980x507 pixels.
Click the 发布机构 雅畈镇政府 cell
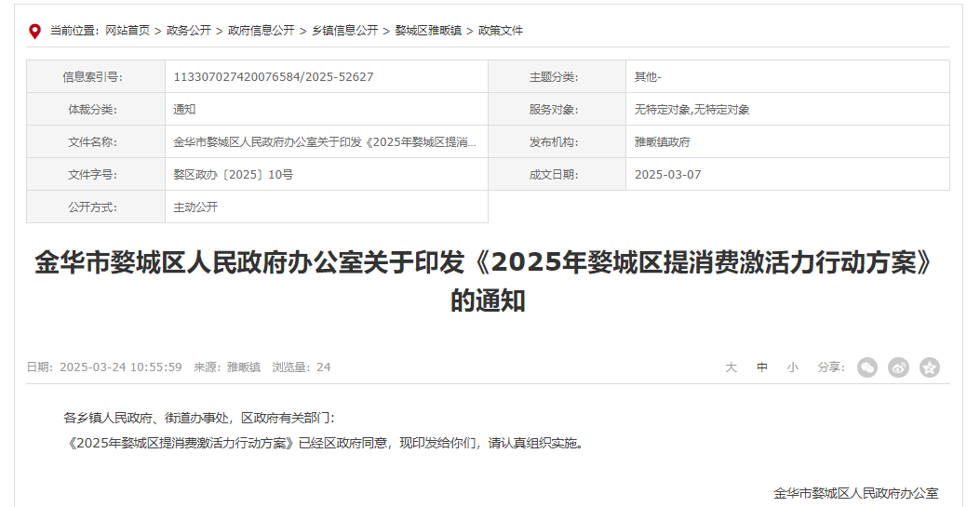pyautogui.click(x=787, y=141)
